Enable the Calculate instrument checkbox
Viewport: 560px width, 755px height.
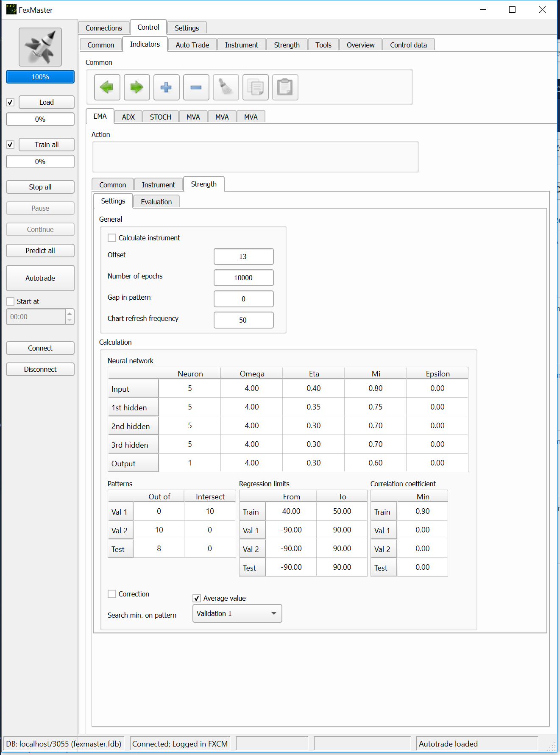112,238
